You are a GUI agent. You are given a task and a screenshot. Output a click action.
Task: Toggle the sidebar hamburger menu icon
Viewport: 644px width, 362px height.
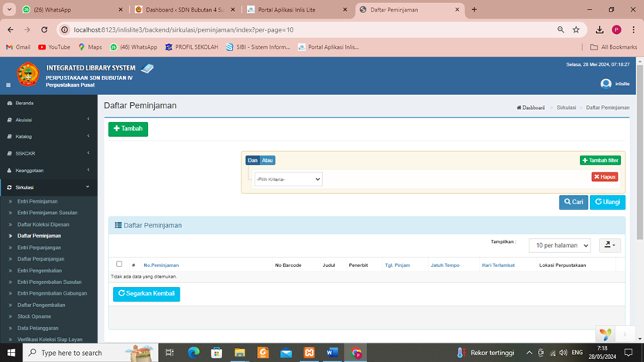click(9, 84)
